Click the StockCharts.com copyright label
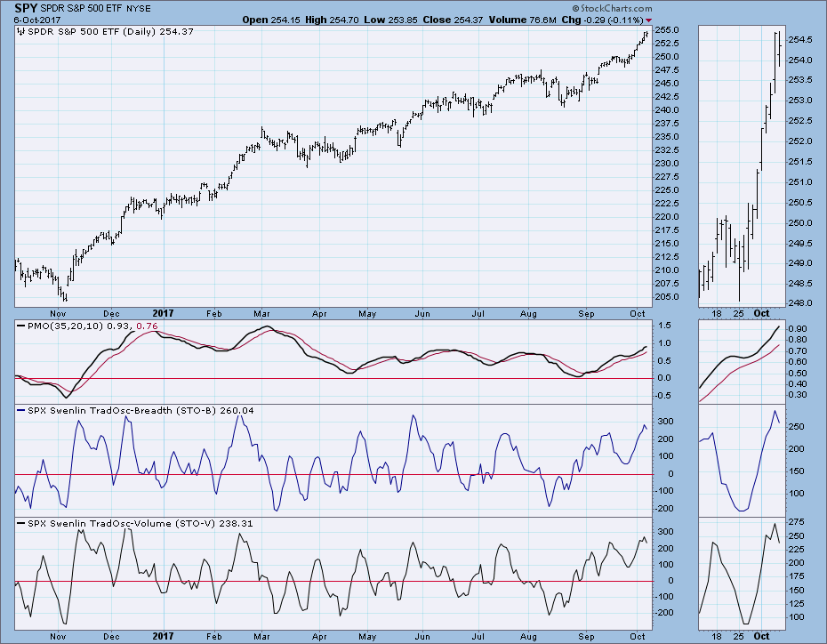827x644 pixels. (612, 8)
